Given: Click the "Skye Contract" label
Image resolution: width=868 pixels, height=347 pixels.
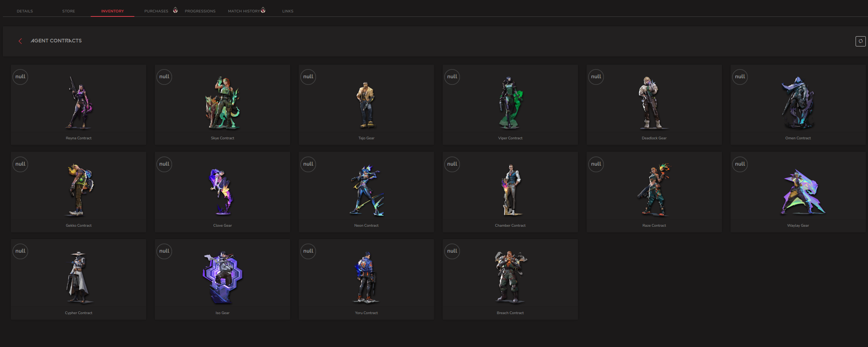Looking at the screenshot, I should click(x=222, y=138).
